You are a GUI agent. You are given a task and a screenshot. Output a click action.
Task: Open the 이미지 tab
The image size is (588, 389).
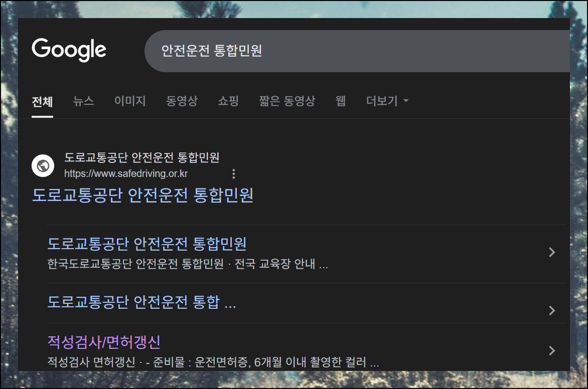[130, 101]
